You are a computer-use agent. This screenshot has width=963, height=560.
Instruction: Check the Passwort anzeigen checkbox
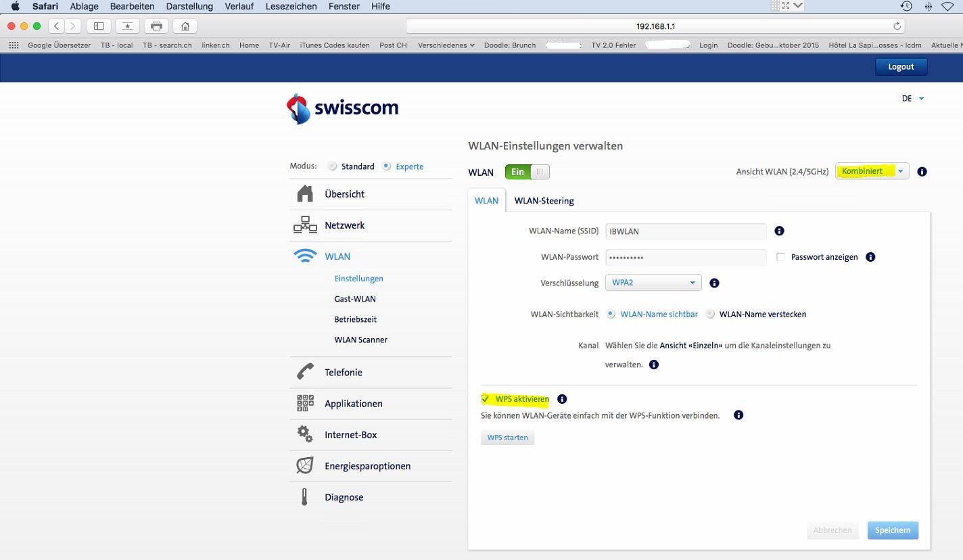pyautogui.click(x=780, y=257)
